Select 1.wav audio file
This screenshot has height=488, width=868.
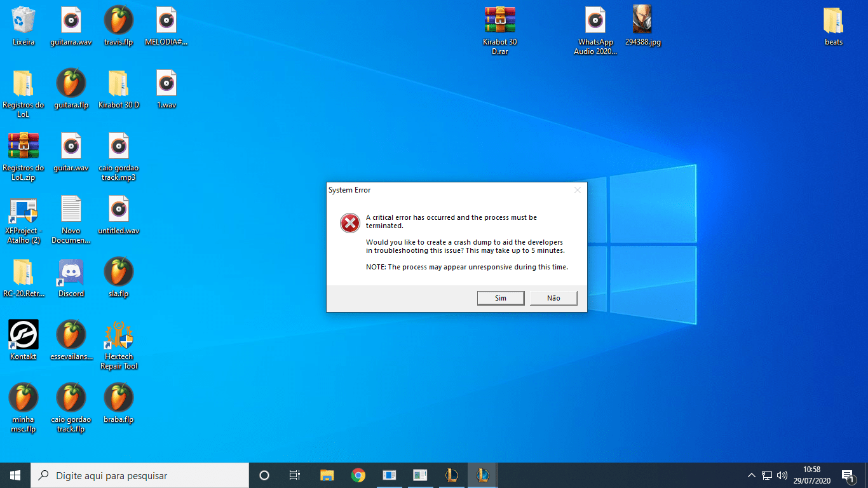click(x=166, y=89)
